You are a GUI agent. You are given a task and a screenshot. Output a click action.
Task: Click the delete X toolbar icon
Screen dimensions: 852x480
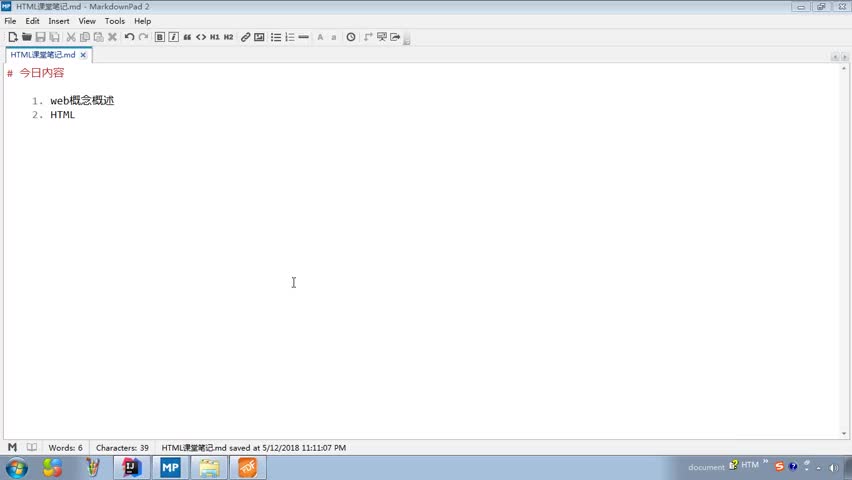point(112,37)
